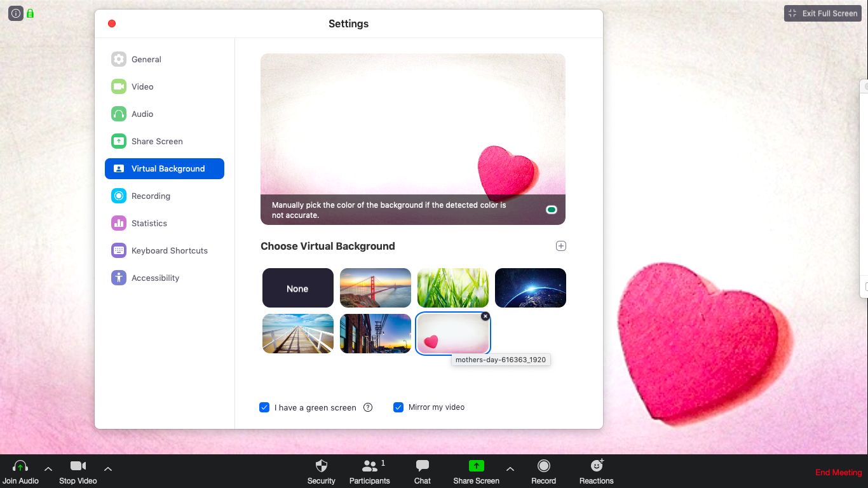Open the General settings tab
This screenshot has width=868, height=488.
coord(165,59)
